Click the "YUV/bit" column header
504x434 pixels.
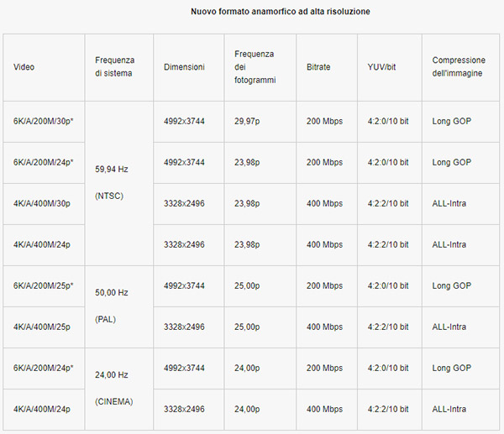coord(381,67)
